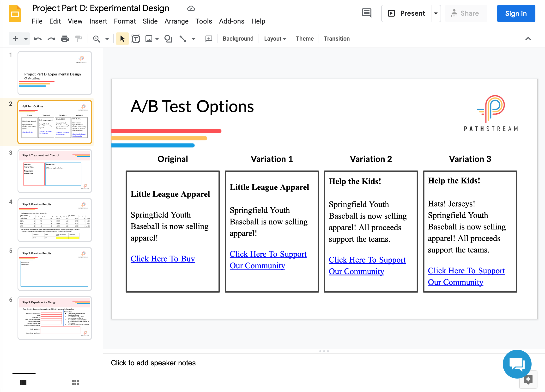
Task: Open the Edit menu
Action: [55, 21]
